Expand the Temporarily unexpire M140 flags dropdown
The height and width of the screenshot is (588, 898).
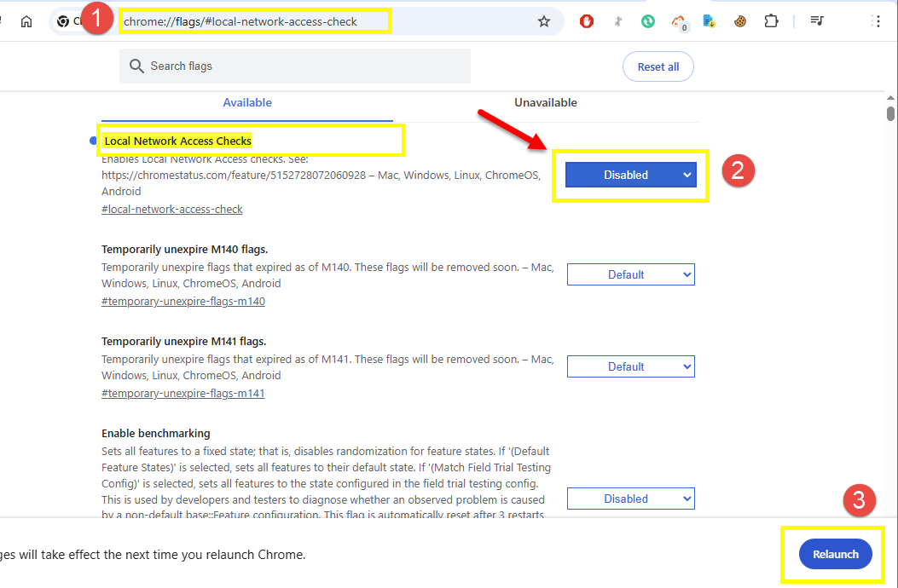[630, 274]
